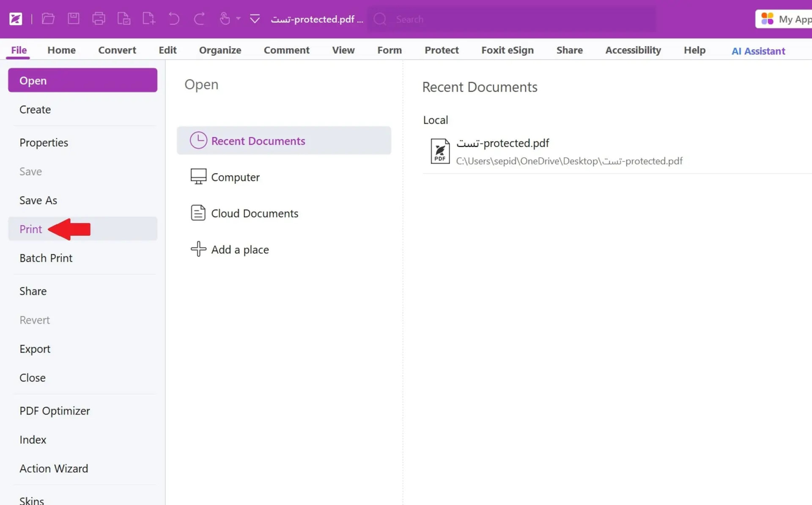Choose Save As in the sidebar
Viewport: 812px width, 505px height.
pos(82,200)
